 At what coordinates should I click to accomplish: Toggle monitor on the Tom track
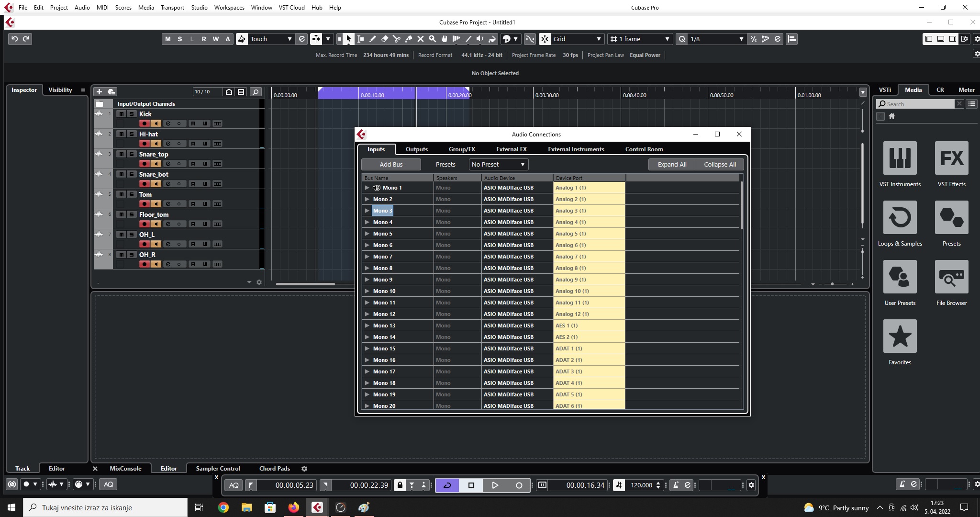click(156, 204)
